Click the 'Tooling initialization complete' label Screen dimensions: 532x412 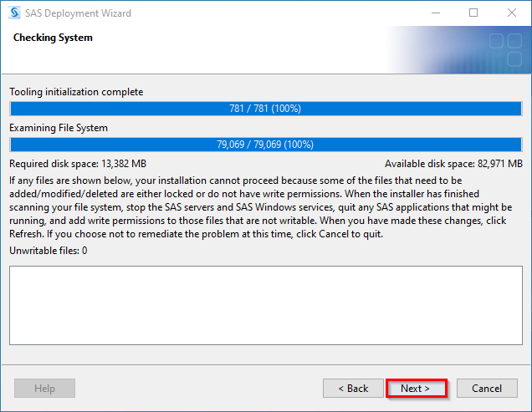[x=76, y=92]
